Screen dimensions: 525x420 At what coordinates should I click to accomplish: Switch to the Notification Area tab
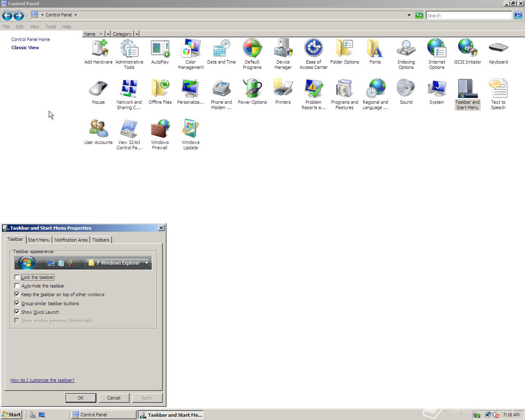click(x=71, y=240)
